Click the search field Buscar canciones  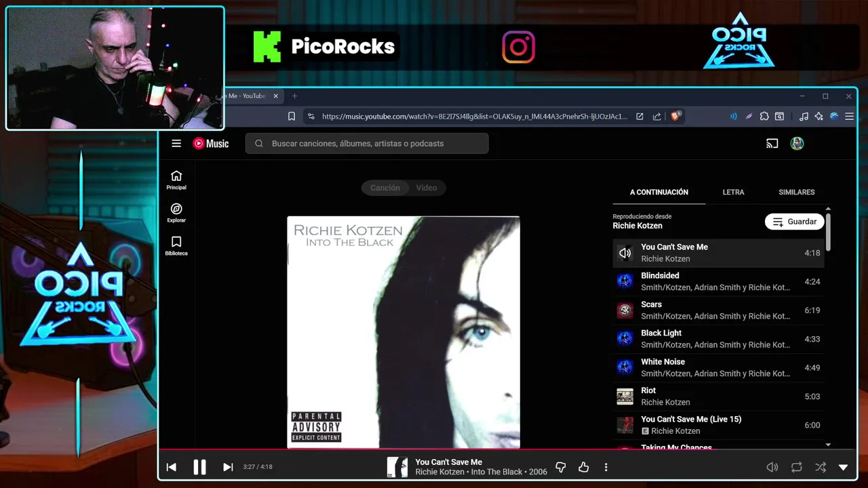click(x=367, y=143)
